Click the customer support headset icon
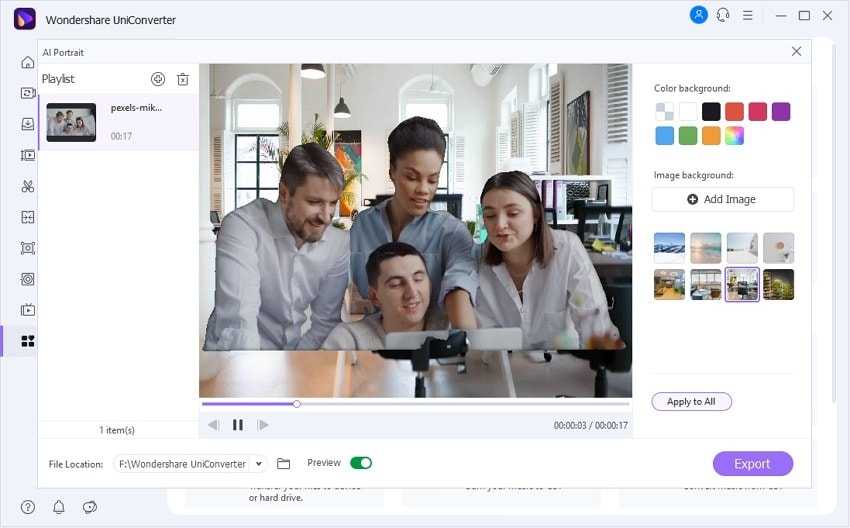 [723, 15]
